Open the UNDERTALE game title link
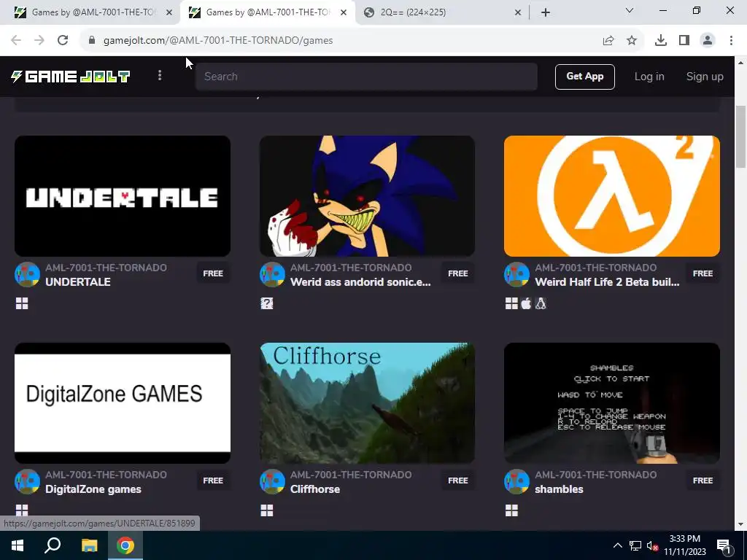The width and height of the screenshot is (747, 560). [77, 282]
